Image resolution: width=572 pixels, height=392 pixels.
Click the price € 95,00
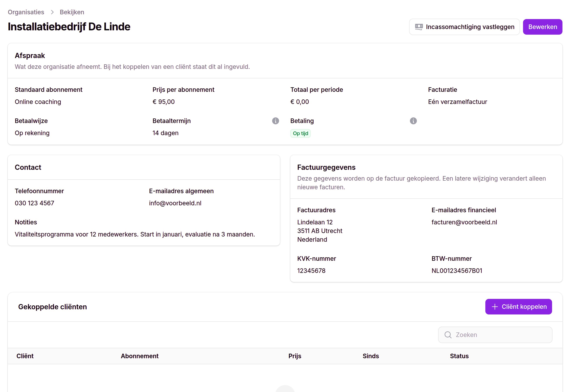point(163,102)
